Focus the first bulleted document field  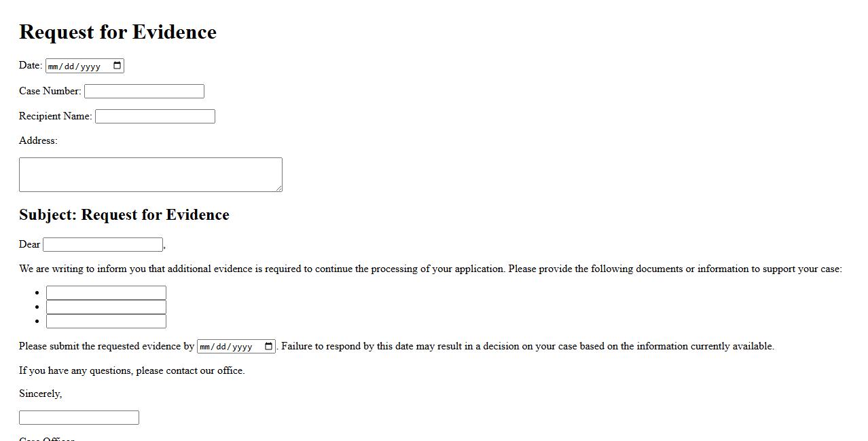pyautogui.click(x=106, y=293)
